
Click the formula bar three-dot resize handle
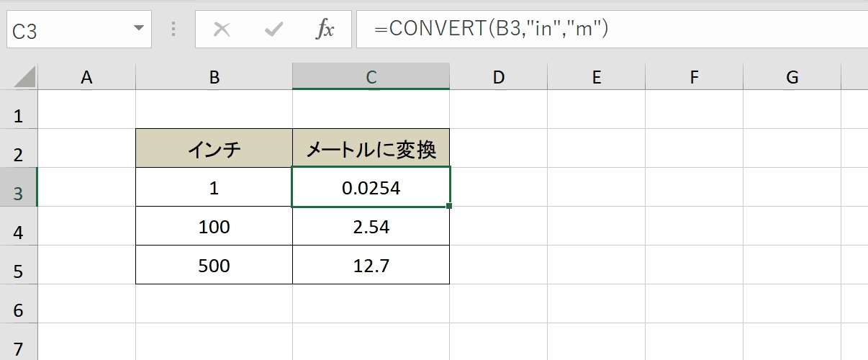173,30
